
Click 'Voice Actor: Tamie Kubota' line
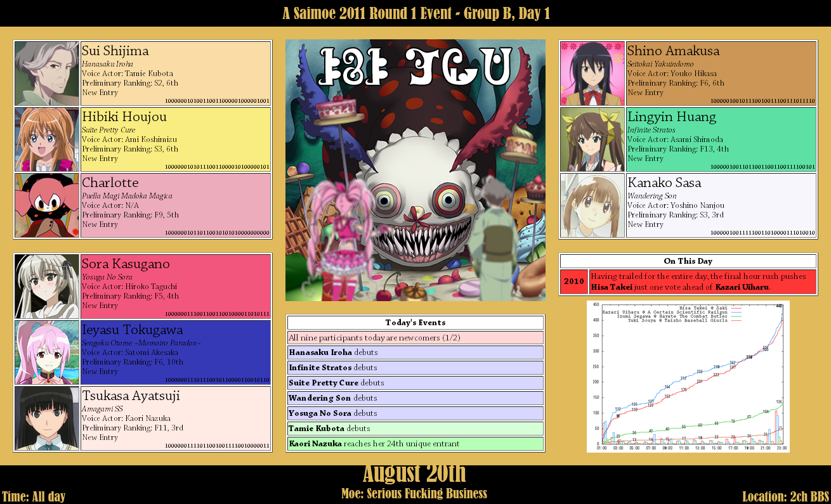coord(128,74)
